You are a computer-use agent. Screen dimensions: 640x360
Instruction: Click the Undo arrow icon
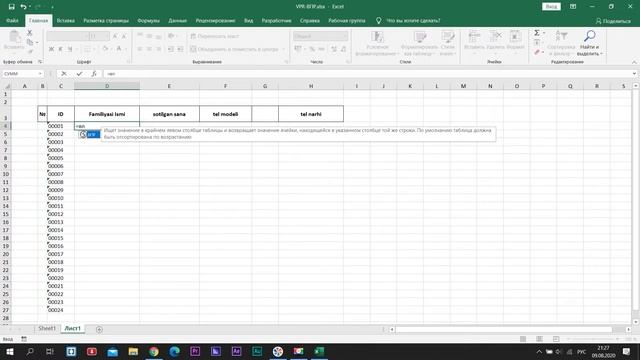[23, 7]
